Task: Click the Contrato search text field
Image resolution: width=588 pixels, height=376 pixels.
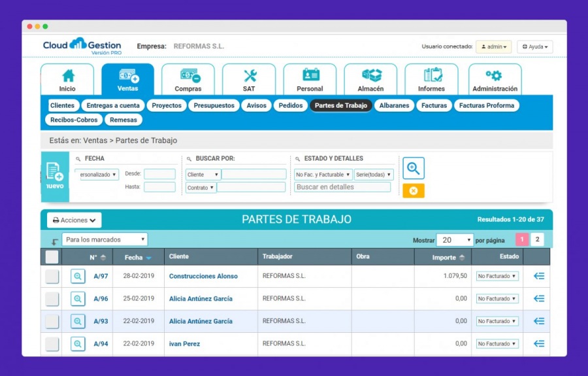Action: point(252,187)
